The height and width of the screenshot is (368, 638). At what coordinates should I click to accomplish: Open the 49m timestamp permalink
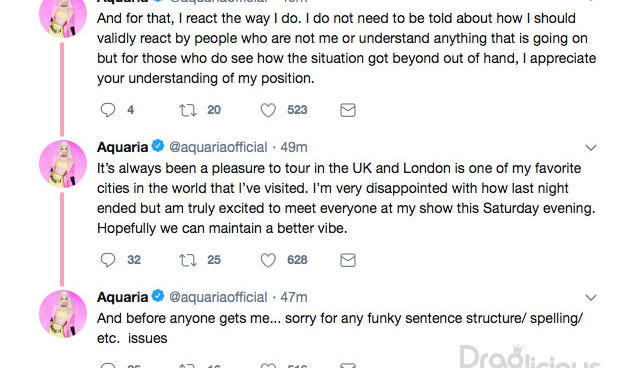(294, 147)
